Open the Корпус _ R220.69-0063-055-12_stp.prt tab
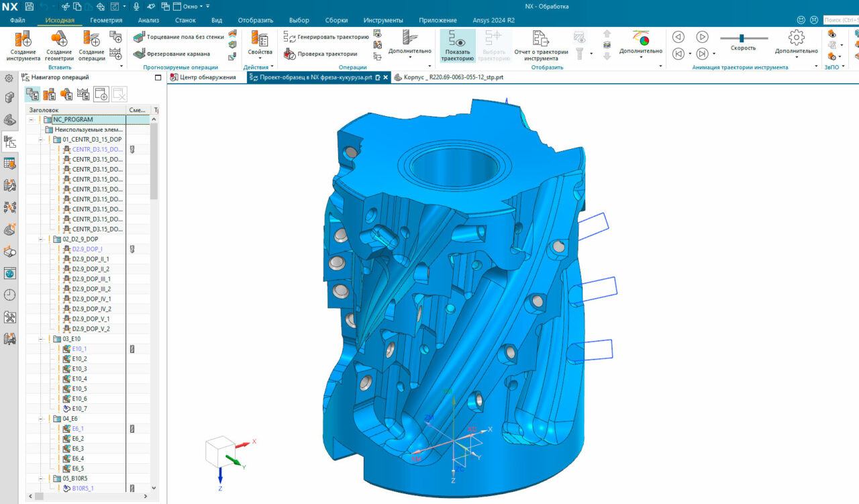The image size is (859, 504). click(x=450, y=77)
